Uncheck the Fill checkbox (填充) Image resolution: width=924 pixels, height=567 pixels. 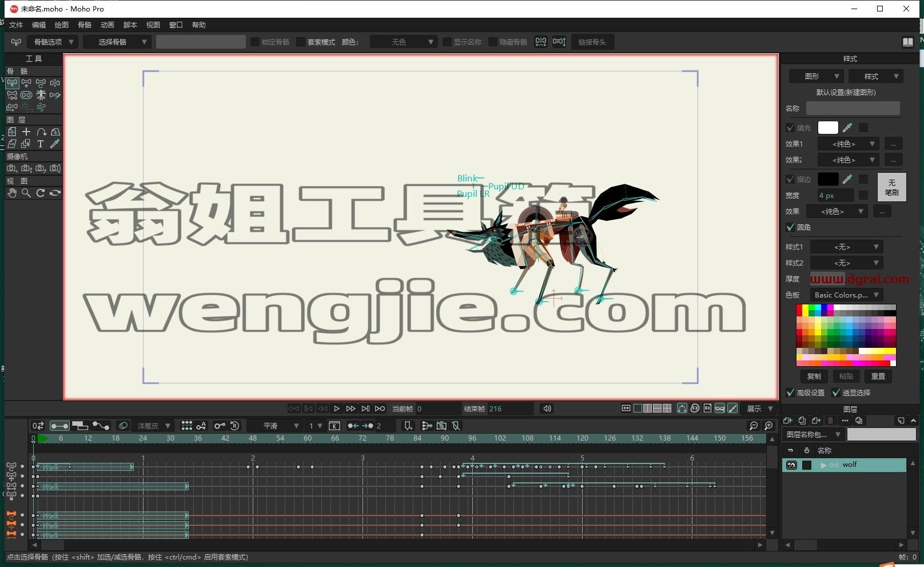click(x=790, y=128)
